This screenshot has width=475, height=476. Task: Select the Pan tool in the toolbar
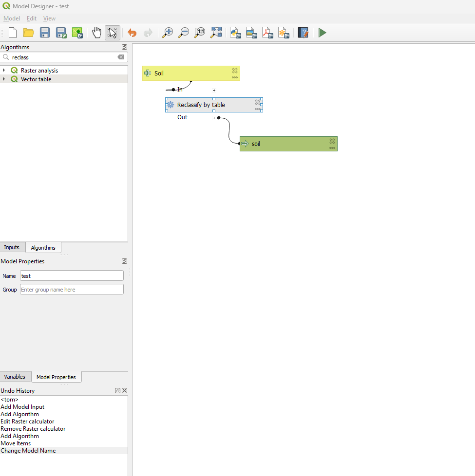coord(96,33)
